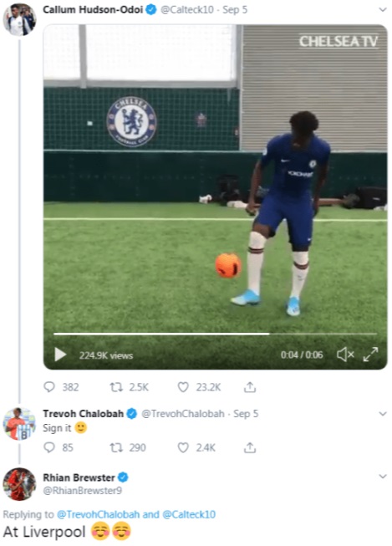Open @TrevohChalobah mention in reply line

(98, 514)
